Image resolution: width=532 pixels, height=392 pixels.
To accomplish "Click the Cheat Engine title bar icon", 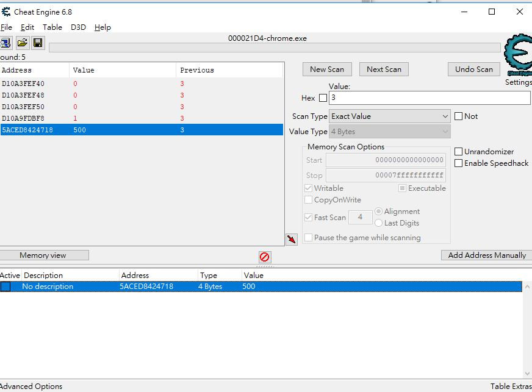I will [5, 12].
